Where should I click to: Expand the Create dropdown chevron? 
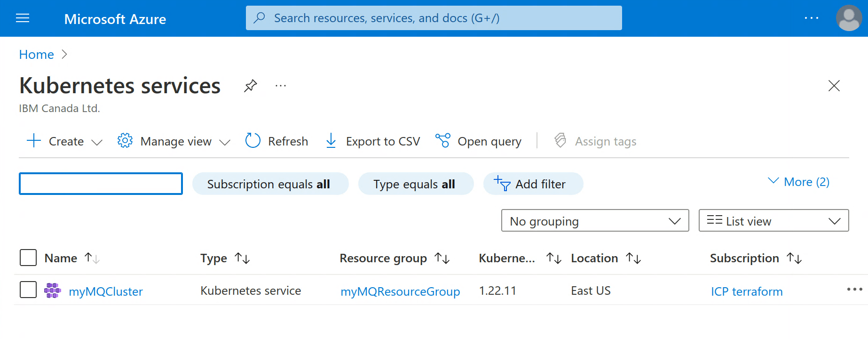click(97, 142)
